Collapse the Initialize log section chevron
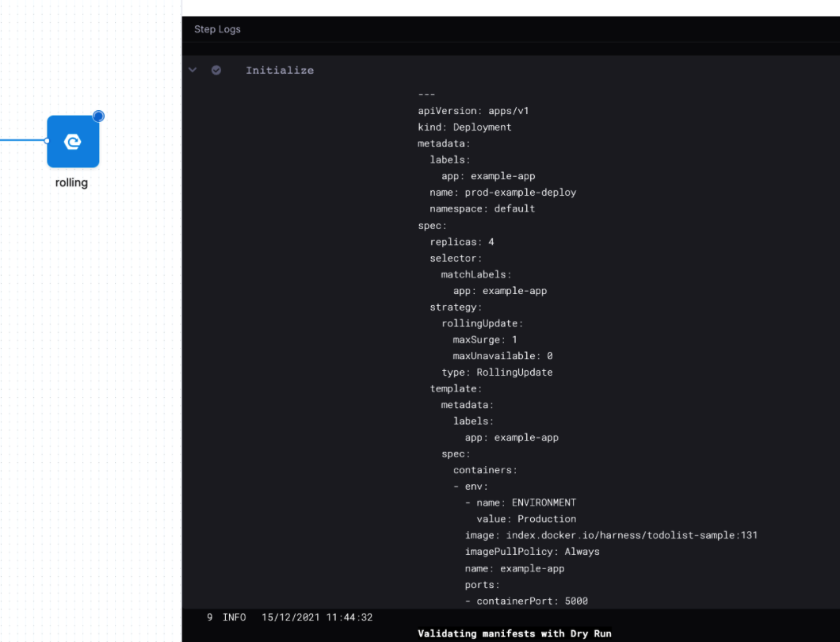Screen dimensions: 840x642 (193, 71)
